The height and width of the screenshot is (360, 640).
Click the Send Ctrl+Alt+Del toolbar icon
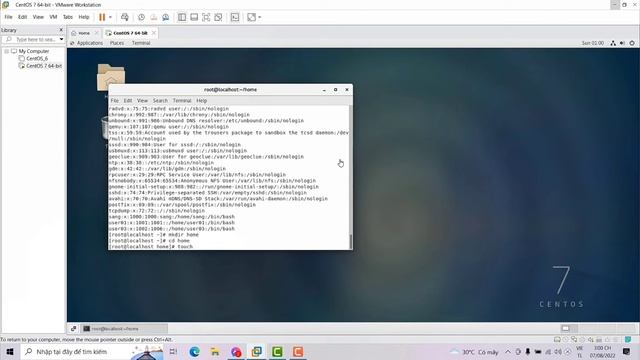click(x=125, y=17)
